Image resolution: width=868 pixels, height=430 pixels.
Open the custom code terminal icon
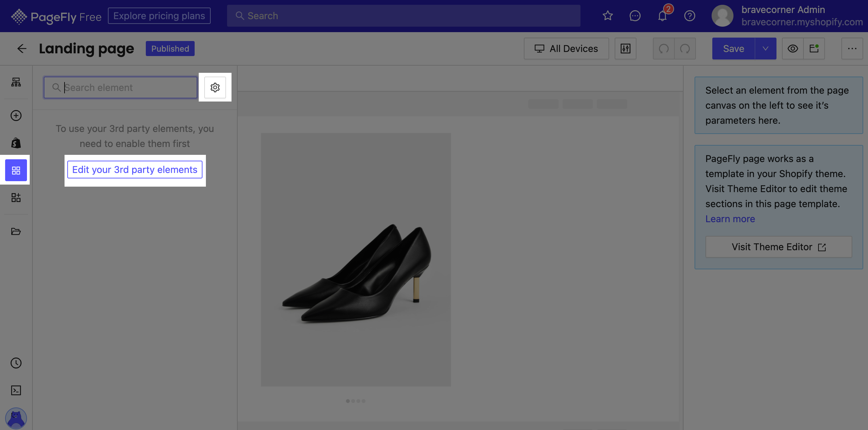(16, 390)
